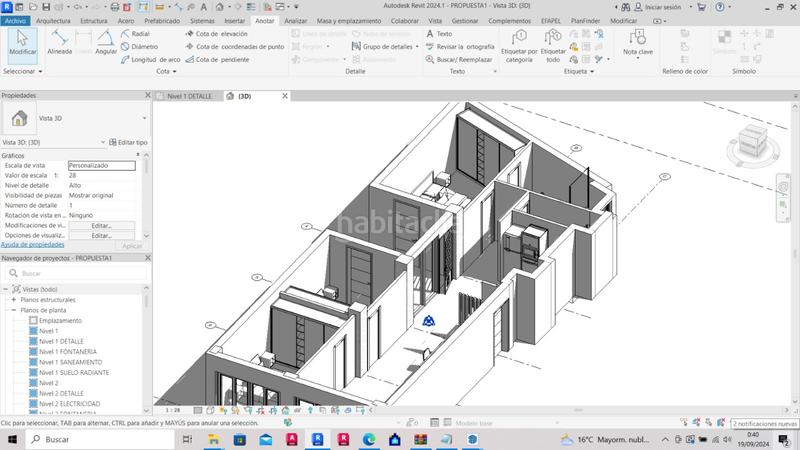Click the project browser Buscar field
This screenshot has height=450, width=800.
[x=80, y=272]
